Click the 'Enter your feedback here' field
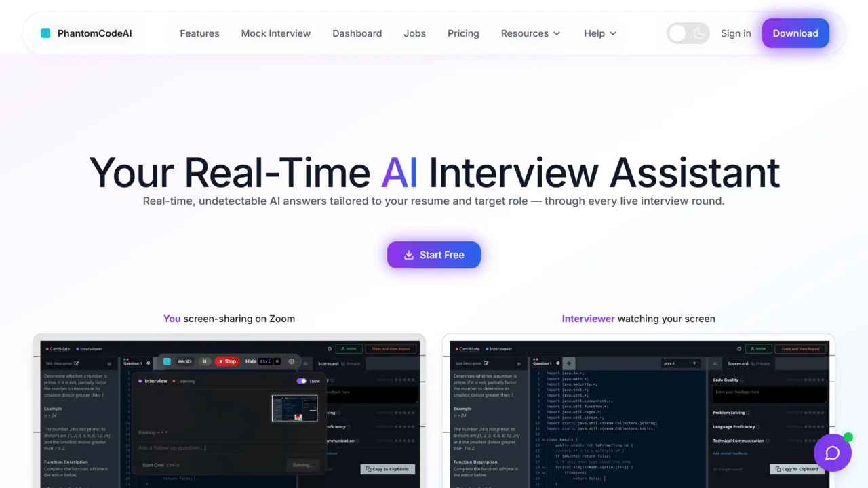868x488 pixels. [770, 394]
